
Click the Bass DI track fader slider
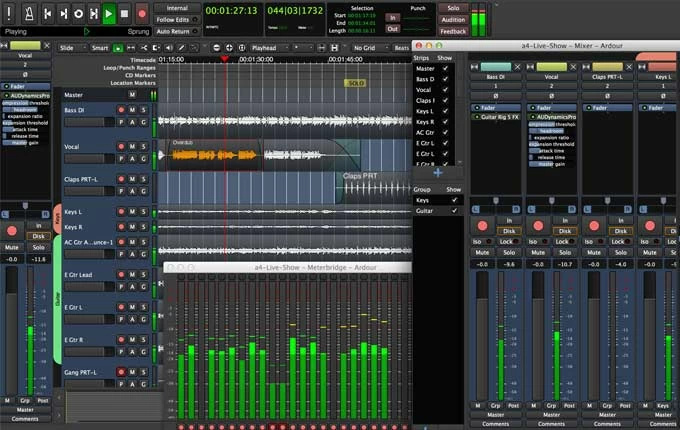[x=84, y=121]
